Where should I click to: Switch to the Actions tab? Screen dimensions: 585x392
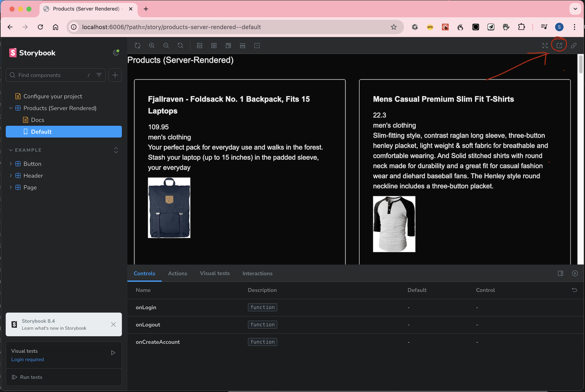tap(178, 273)
